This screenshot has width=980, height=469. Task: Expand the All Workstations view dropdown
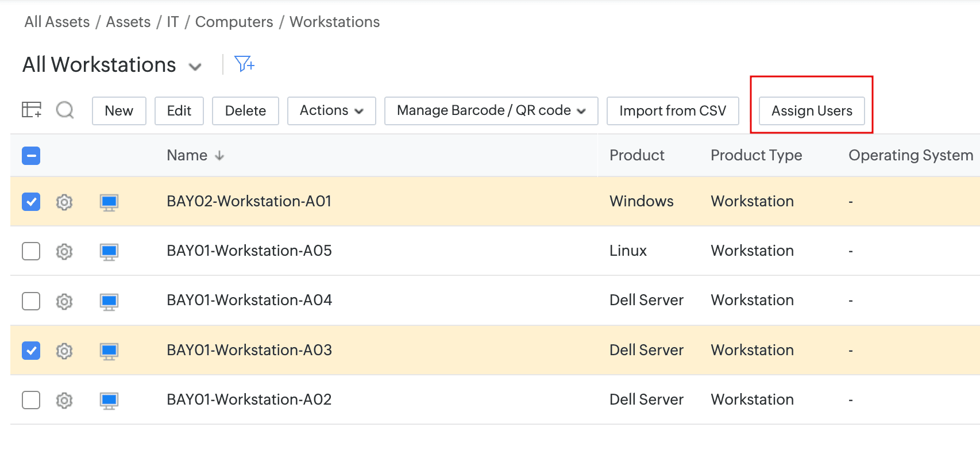pos(195,67)
